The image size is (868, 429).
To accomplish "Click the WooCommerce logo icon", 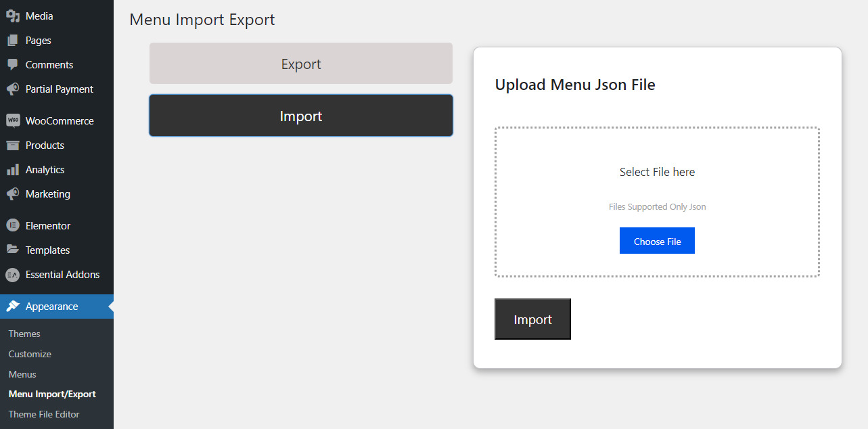I will pos(12,120).
